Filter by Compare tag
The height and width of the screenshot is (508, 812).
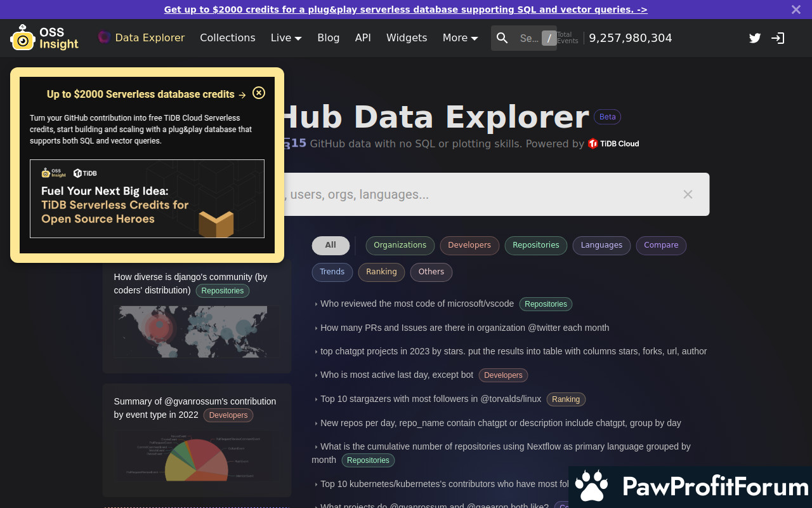click(x=661, y=245)
